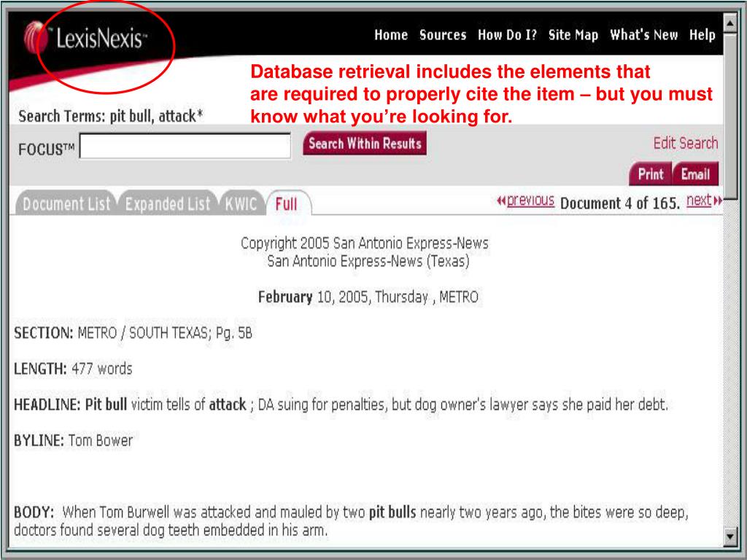Click the scrollbar up arrow
Image resolution: width=747 pixels, height=560 pixels.
pos(729,23)
